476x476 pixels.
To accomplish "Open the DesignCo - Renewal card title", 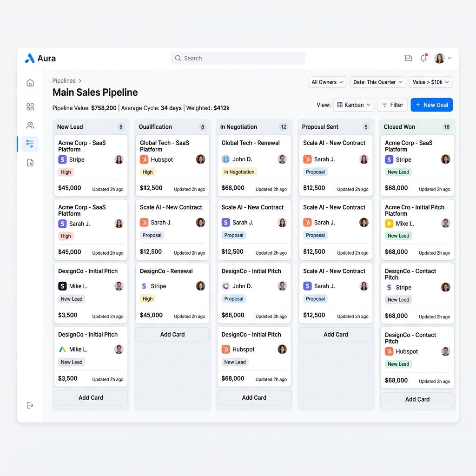I will [166, 271].
